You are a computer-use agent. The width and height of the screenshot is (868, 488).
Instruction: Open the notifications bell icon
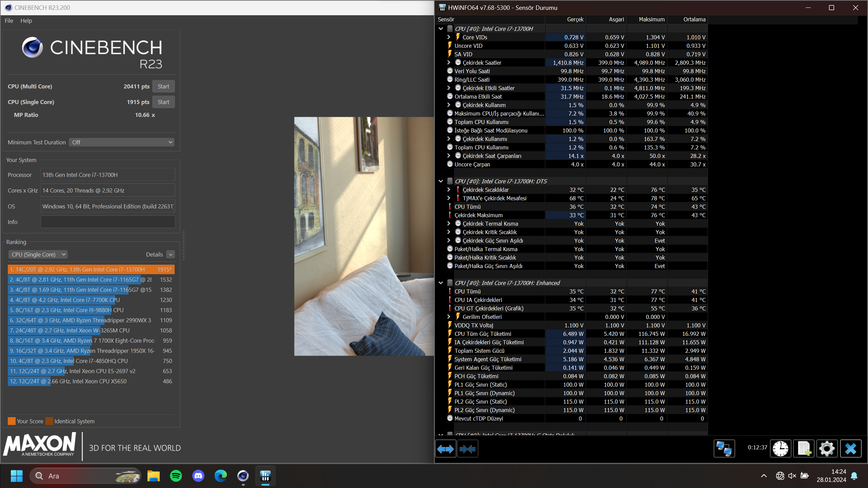pyautogui.click(x=854, y=476)
